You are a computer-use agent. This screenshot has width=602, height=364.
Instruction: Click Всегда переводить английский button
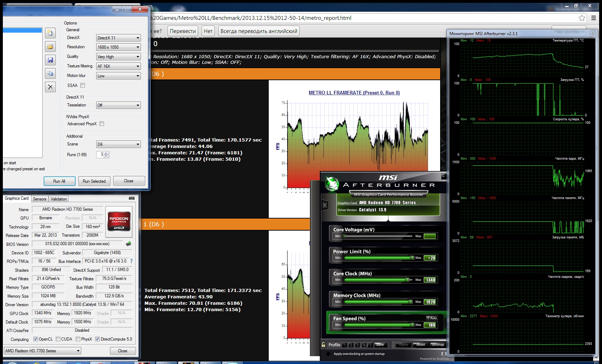[259, 31]
